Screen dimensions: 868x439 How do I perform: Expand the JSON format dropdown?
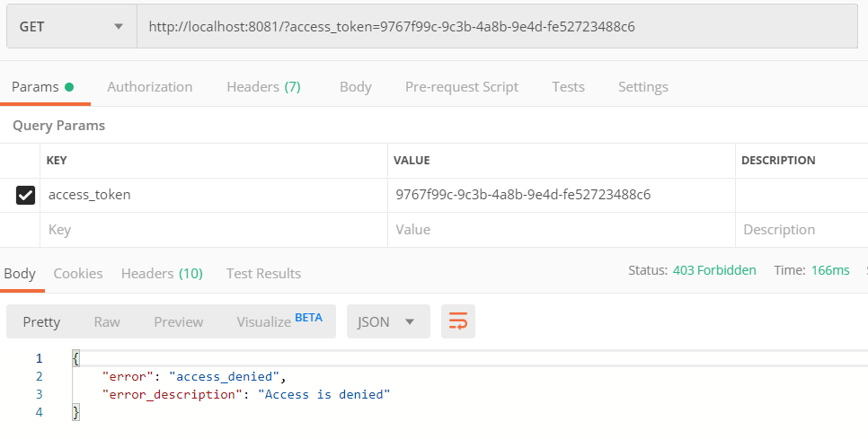point(387,321)
